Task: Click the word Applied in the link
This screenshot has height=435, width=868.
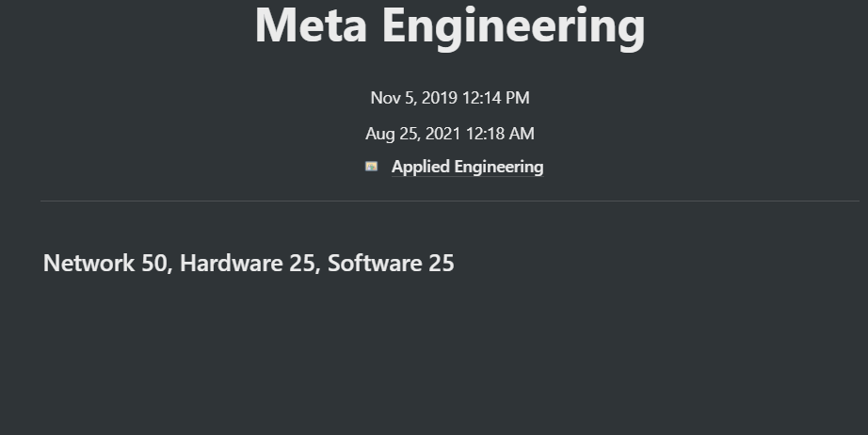Action: pos(420,167)
